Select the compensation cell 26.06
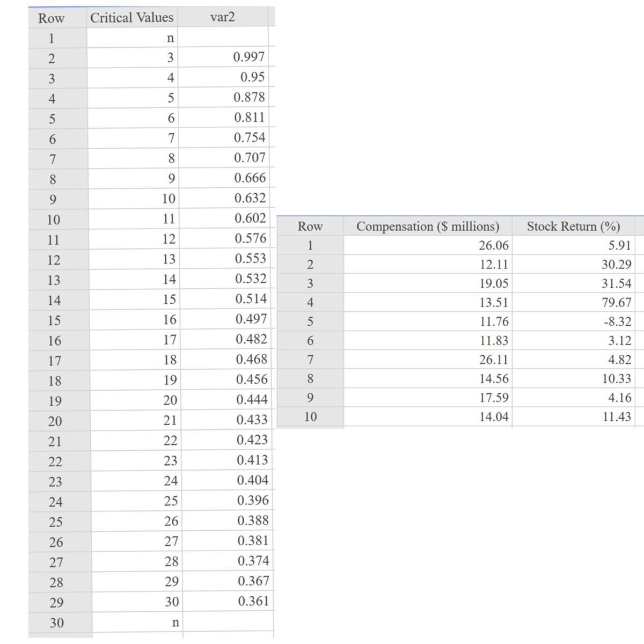The height and width of the screenshot is (644, 644). [x=428, y=245]
